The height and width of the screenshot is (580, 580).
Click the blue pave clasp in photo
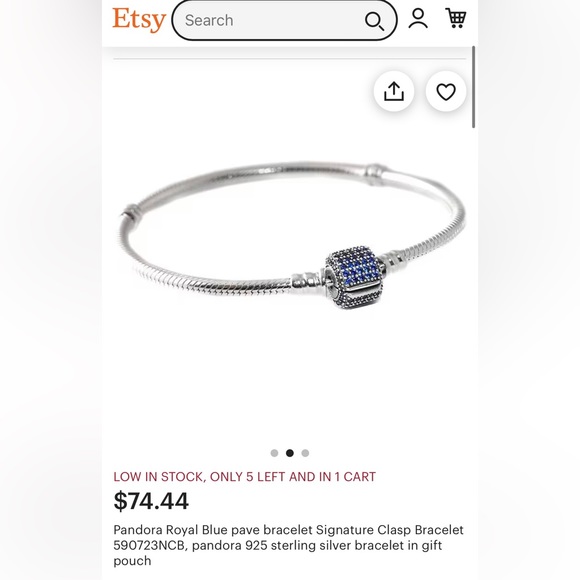[x=354, y=278]
